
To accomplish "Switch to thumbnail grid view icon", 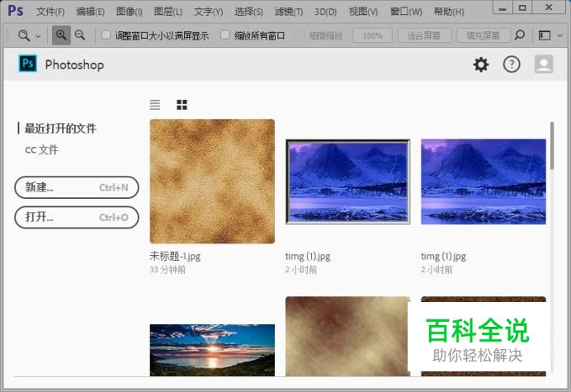I will pos(182,105).
